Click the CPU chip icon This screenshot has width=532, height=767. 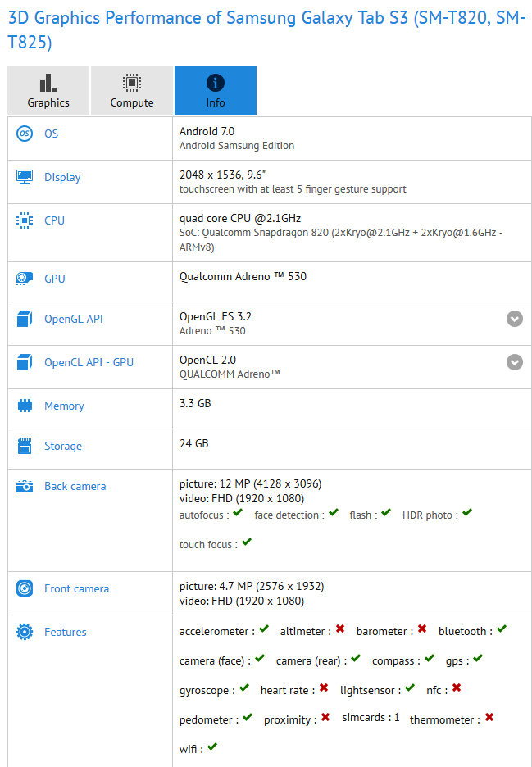[25, 220]
